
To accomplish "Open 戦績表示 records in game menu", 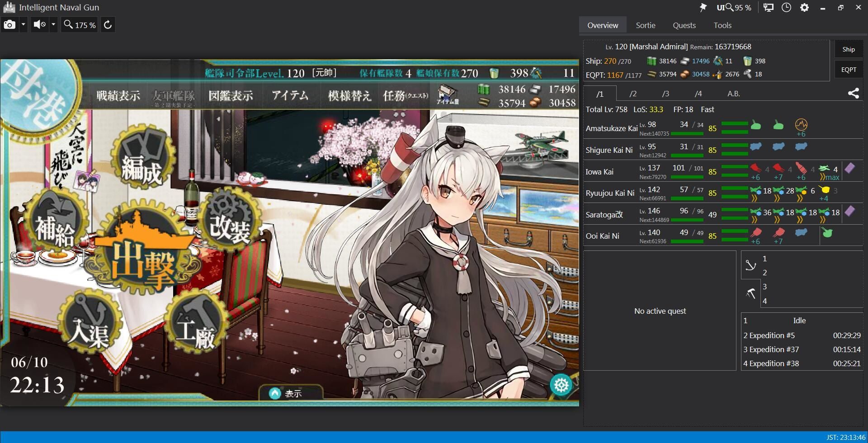I will pos(118,96).
